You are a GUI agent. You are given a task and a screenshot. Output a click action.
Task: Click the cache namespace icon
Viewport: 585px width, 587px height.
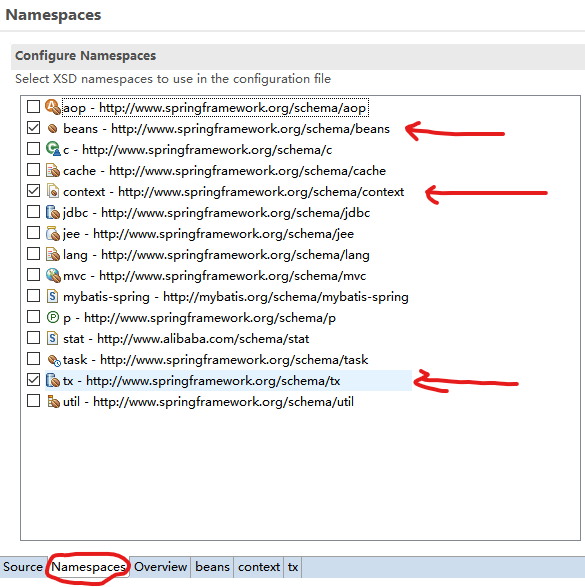click(53, 170)
